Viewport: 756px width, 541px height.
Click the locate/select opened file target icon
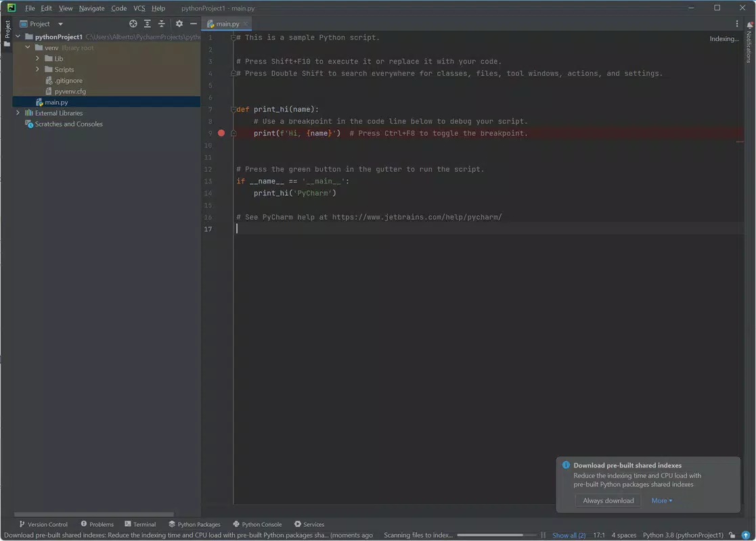pyautogui.click(x=133, y=24)
